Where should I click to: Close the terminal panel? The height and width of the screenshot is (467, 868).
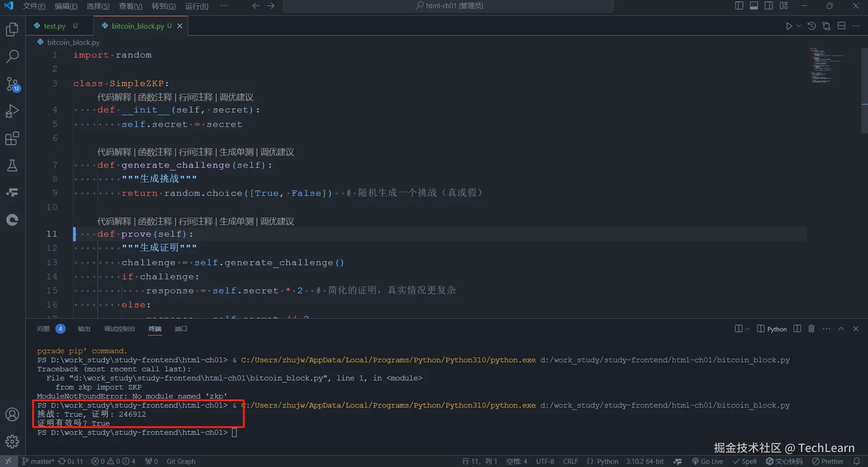(856, 329)
